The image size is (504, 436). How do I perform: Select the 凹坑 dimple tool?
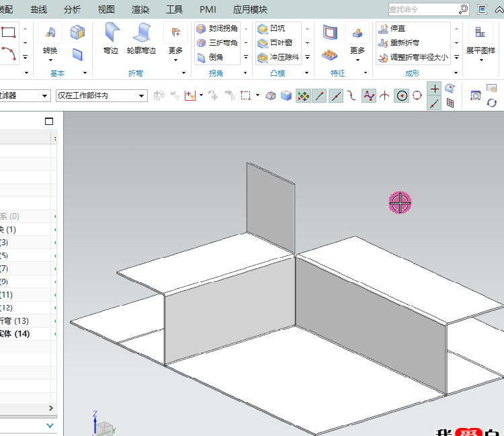[x=271, y=29]
